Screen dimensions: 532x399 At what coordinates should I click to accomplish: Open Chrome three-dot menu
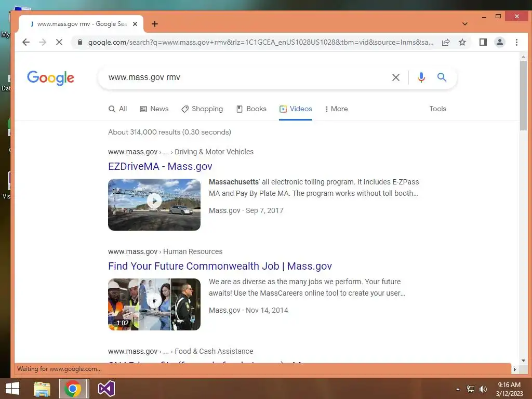pos(516,42)
